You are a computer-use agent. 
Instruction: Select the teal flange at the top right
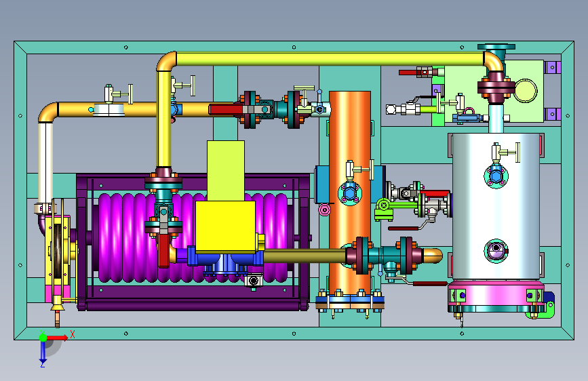(496, 47)
